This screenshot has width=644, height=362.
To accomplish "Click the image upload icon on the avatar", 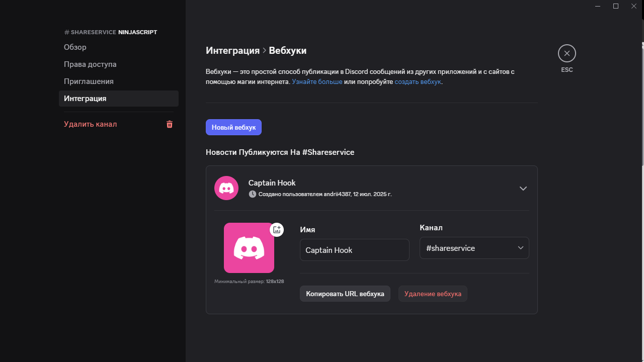I will [276, 229].
